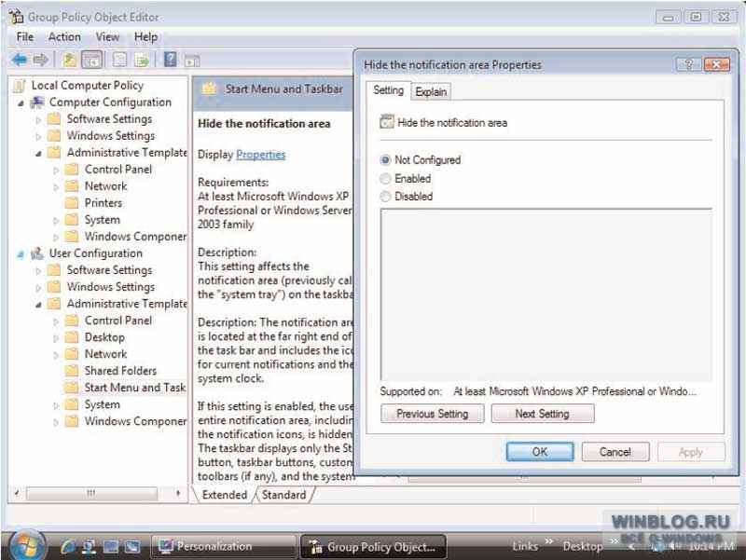746x560 pixels.
Task: Click the Group Policy Object Editor title bar icon
Action: (16, 16)
